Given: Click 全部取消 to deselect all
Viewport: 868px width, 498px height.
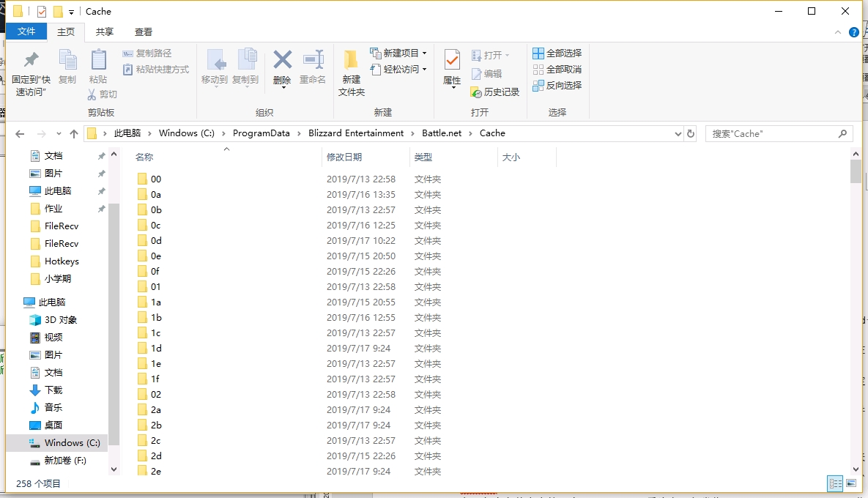Looking at the screenshot, I should 557,69.
